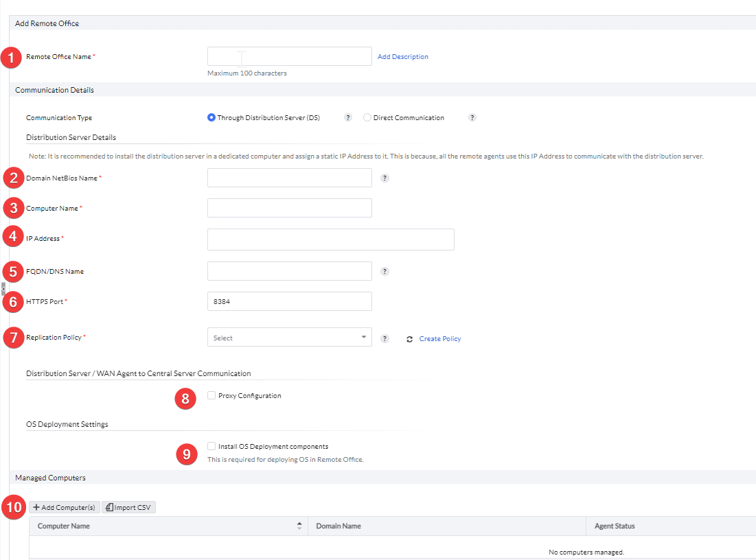
Task: Click refresh icon next to Create Policy
Action: pos(409,339)
